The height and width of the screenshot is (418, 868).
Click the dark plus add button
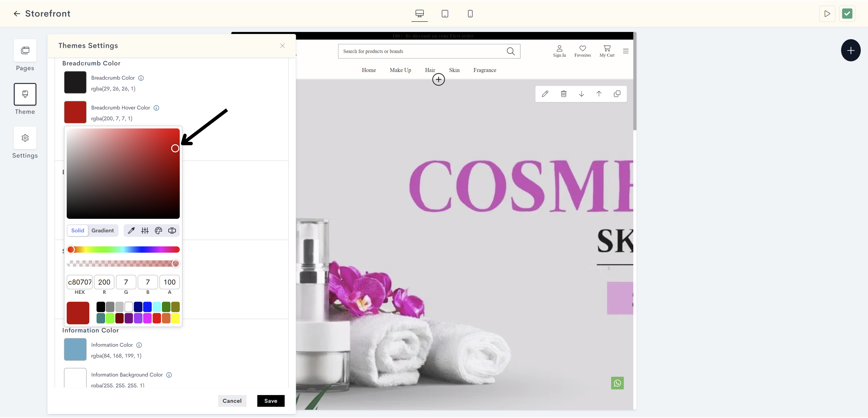[851, 51]
